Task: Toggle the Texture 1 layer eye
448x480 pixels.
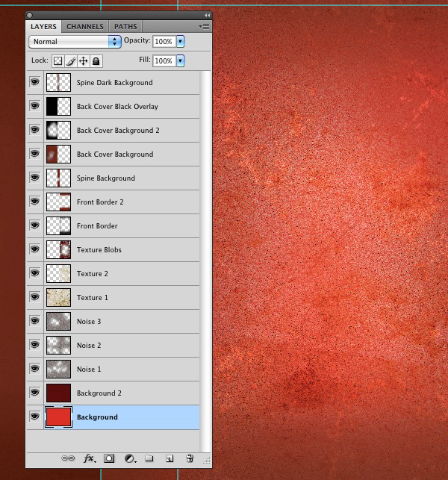Action: 34,297
